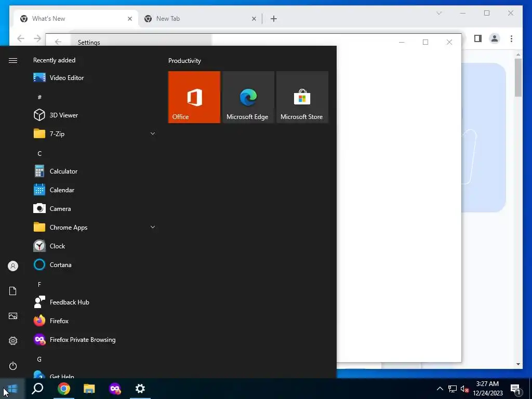This screenshot has width=532, height=399.
Task: Click the Windows Start button
Action: [12, 389]
